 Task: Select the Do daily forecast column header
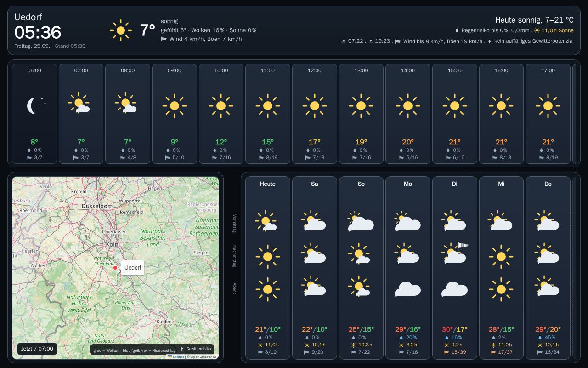[548, 184]
